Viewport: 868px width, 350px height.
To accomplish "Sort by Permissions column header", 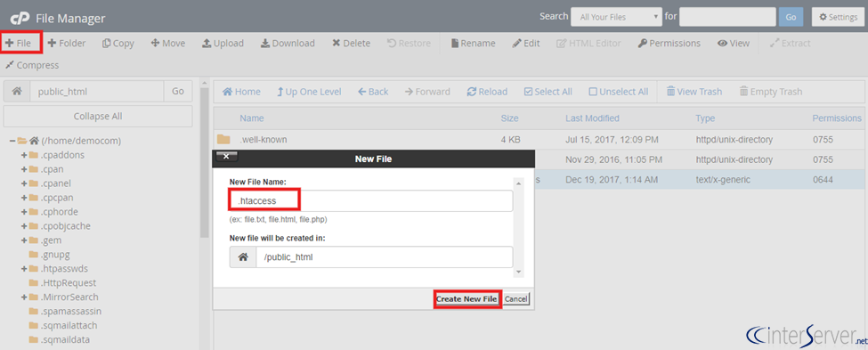I will tap(837, 118).
